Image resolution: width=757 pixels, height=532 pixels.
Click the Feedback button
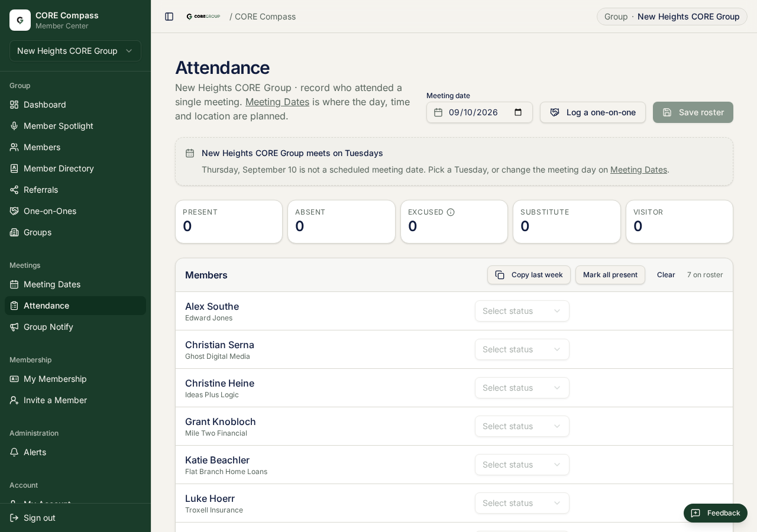(x=716, y=513)
